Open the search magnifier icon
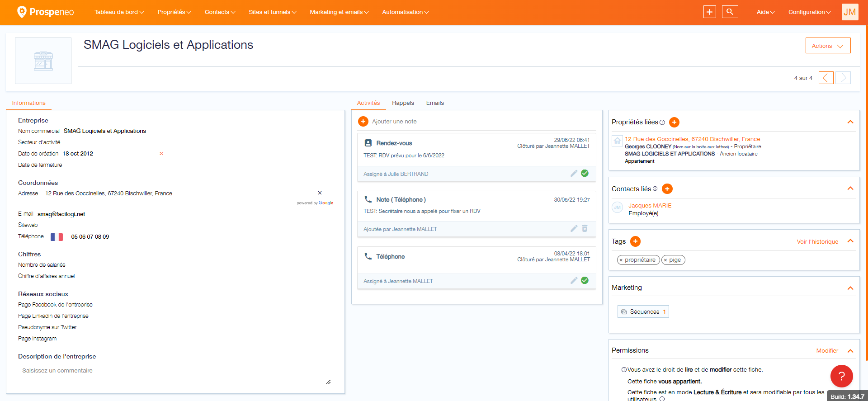The width and height of the screenshot is (868, 401). click(730, 12)
